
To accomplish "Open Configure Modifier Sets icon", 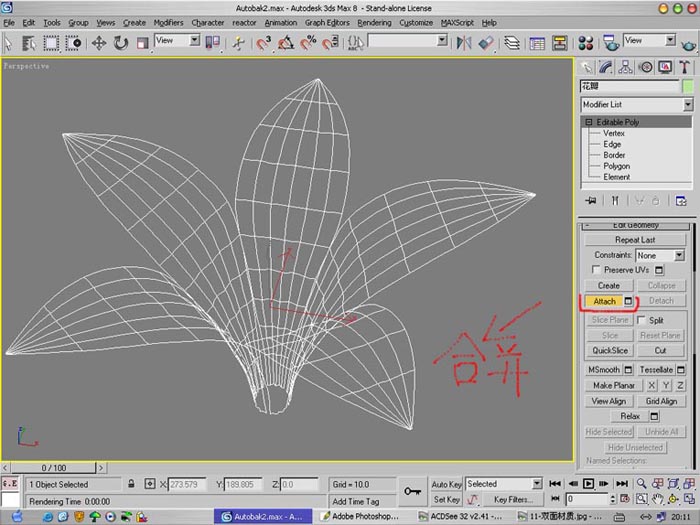I will pos(681,200).
